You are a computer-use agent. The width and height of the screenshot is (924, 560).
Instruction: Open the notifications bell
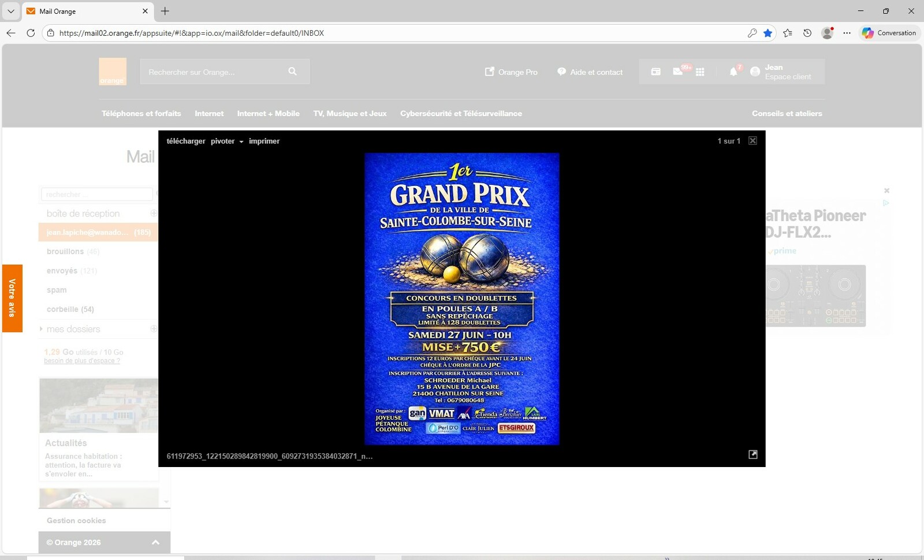733,72
